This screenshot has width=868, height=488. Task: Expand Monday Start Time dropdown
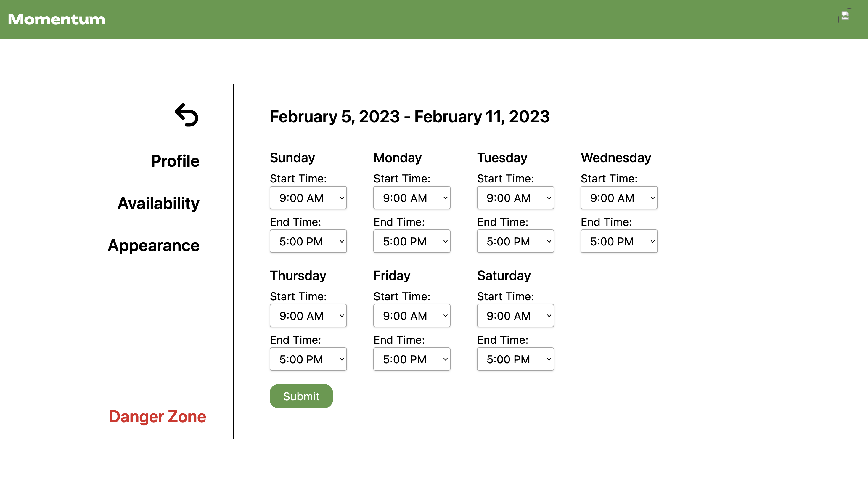click(x=412, y=198)
